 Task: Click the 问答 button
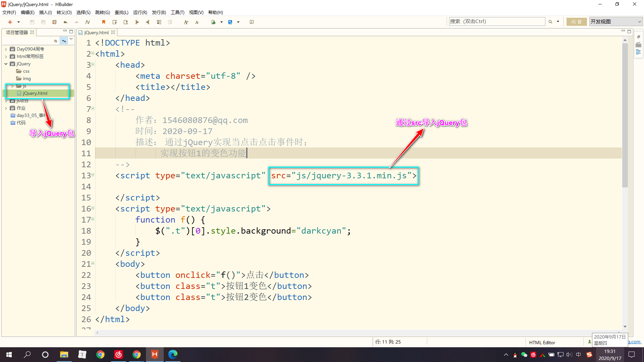577,22
